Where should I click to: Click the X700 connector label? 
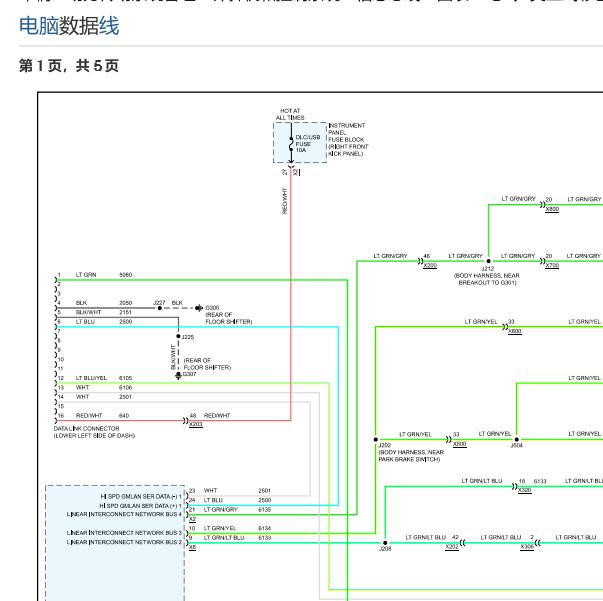tap(552, 265)
